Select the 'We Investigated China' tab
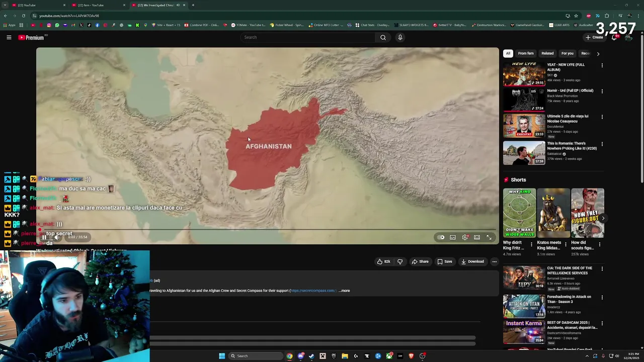Screen dimensions: 644x362 pos(158,5)
